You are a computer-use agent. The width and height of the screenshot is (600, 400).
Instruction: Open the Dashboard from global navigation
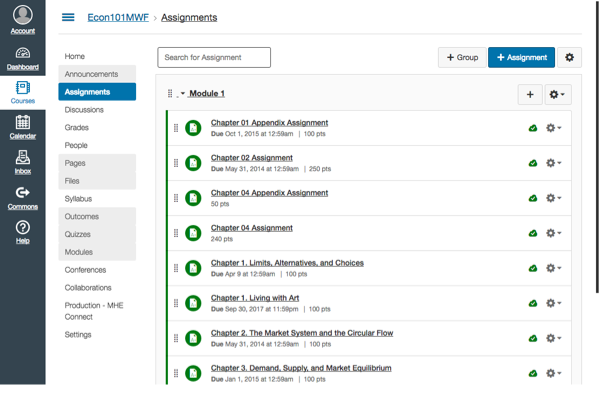tap(22, 58)
